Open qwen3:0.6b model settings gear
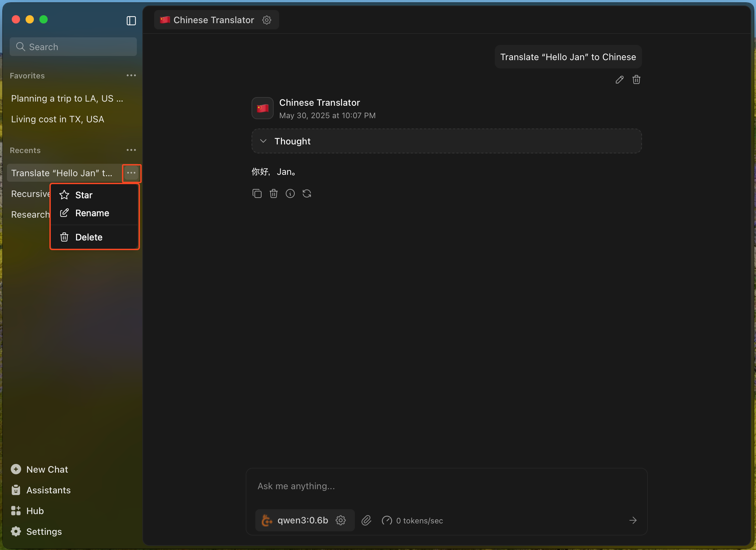The height and width of the screenshot is (550, 756). tap(341, 520)
